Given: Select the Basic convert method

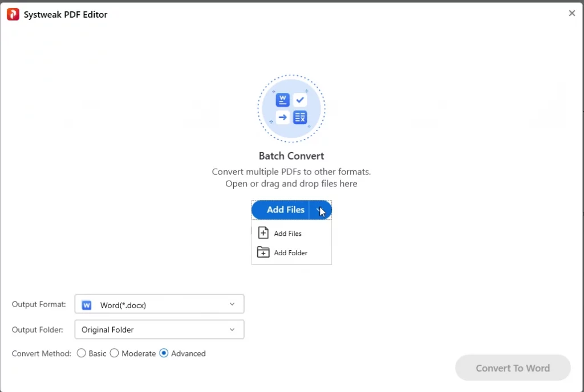Looking at the screenshot, I should (81, 353).
